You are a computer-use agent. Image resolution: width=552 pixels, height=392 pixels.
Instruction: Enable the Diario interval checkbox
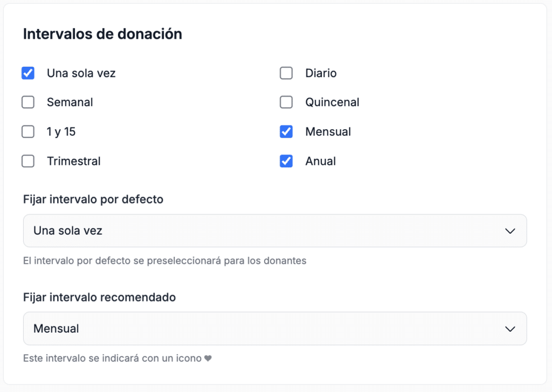pyautogui.click(x=286, y=73)
